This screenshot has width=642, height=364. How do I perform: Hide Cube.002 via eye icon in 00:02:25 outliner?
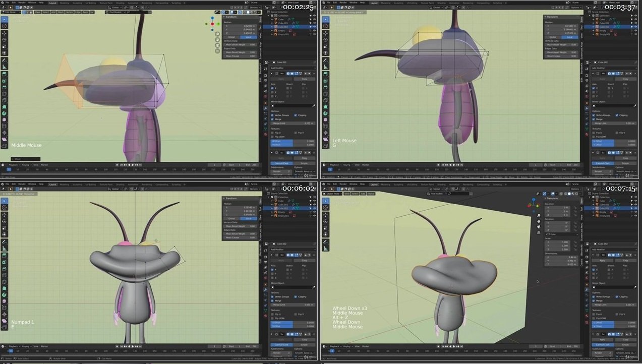(x=315, y=27)
